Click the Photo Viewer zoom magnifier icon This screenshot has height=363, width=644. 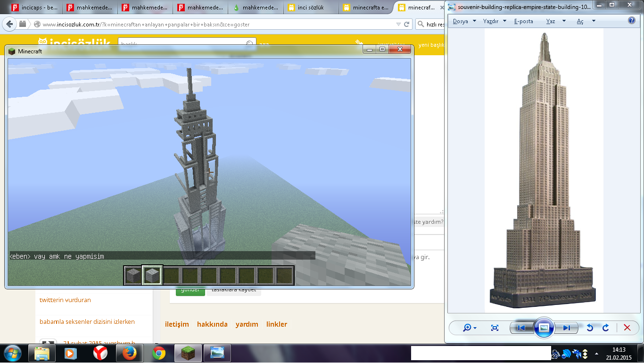[467, 328]
